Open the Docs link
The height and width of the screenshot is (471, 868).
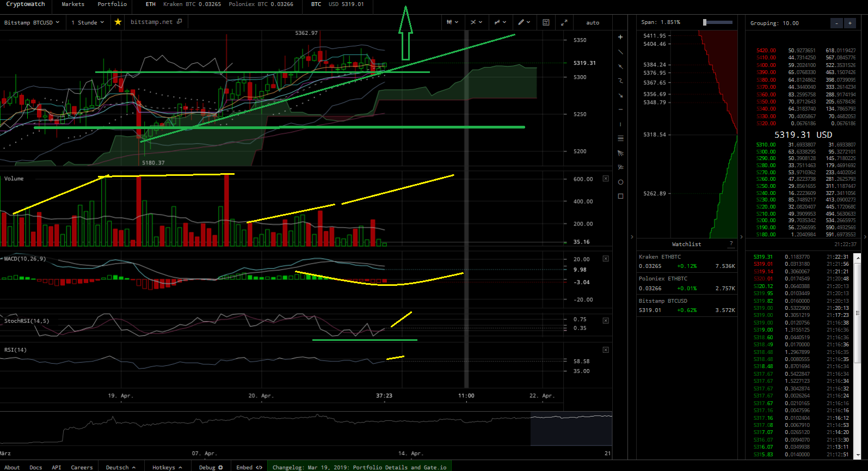pos(35,467)
